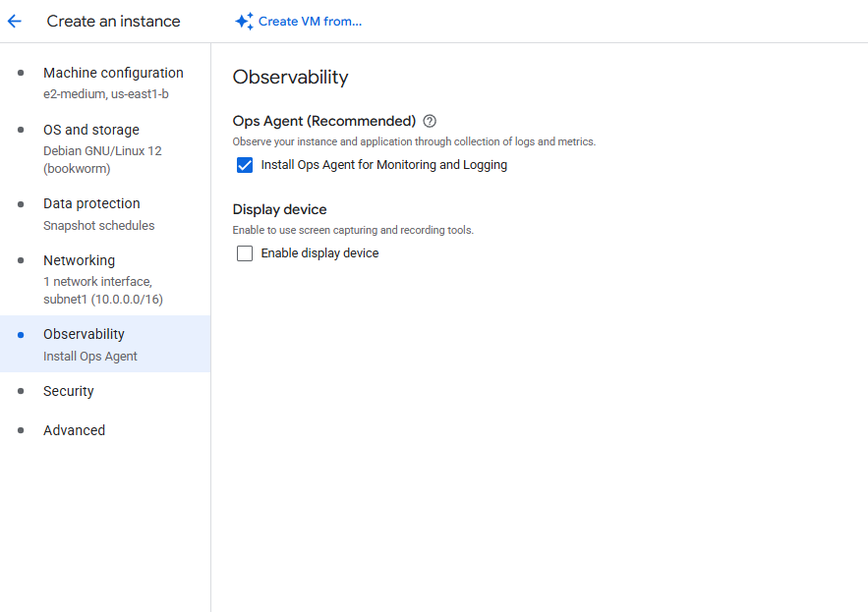Click the blue bullet next to Observability
Viewport: 868px width, 612px height.
pos(21,335)
